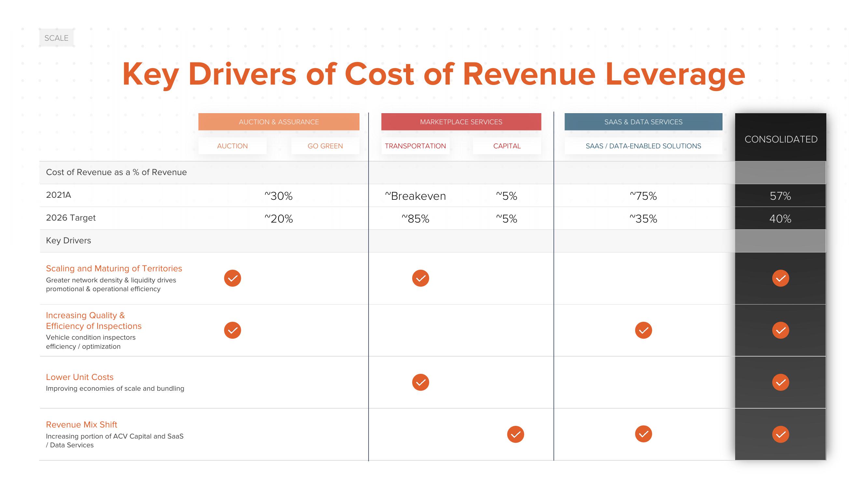Viewport: 868px width, 488px height.
Task: Click the Scaling and Maturing of Territories heading
Action: tap(114, 268)
